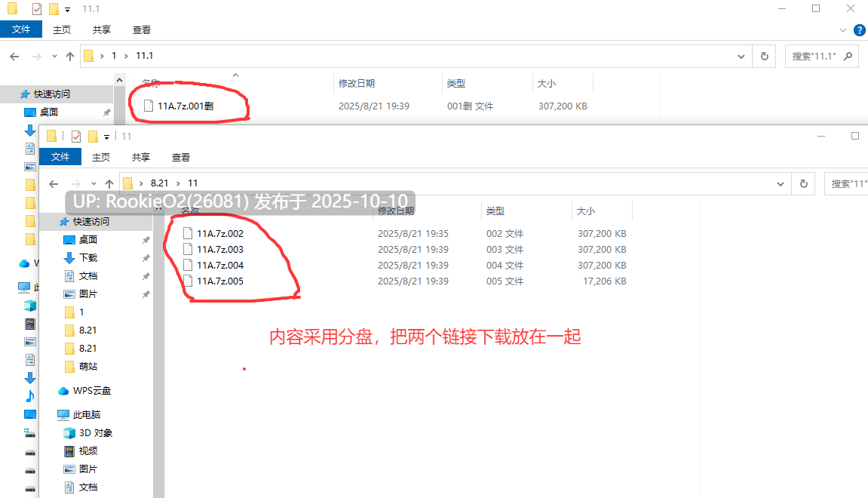Image resolution: width=868 pixels, height=498 pixels.
Task: Click 下载 blue arrow icon in the 11 window
Action: click(69, 257)
